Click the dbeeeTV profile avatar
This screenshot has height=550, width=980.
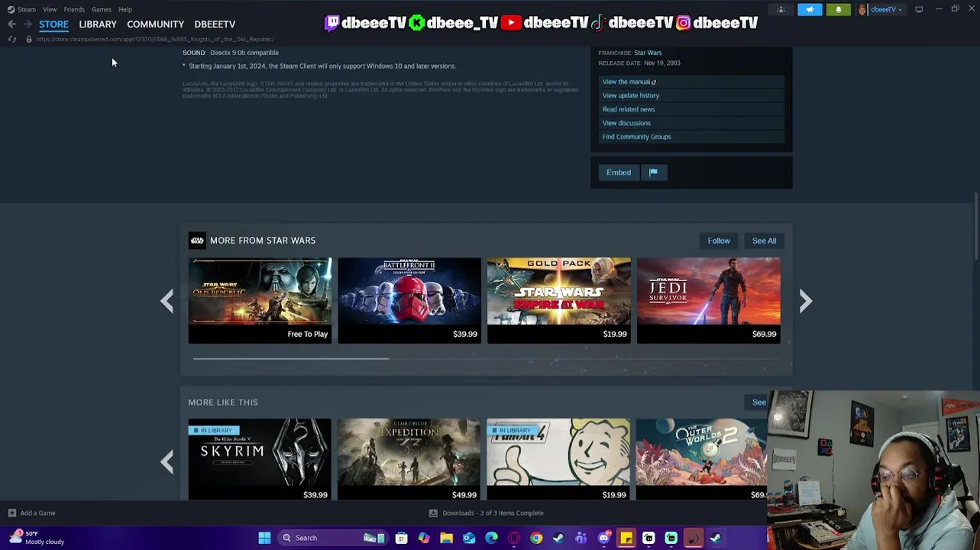click(x=862, y=9)
